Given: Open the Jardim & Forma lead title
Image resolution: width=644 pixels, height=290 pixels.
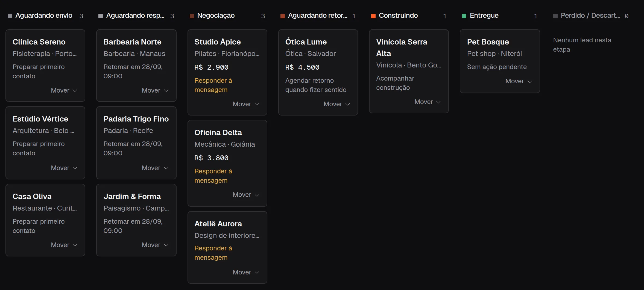Looking at the screenshot, I should pyautogui.click(x=132, y=196).
